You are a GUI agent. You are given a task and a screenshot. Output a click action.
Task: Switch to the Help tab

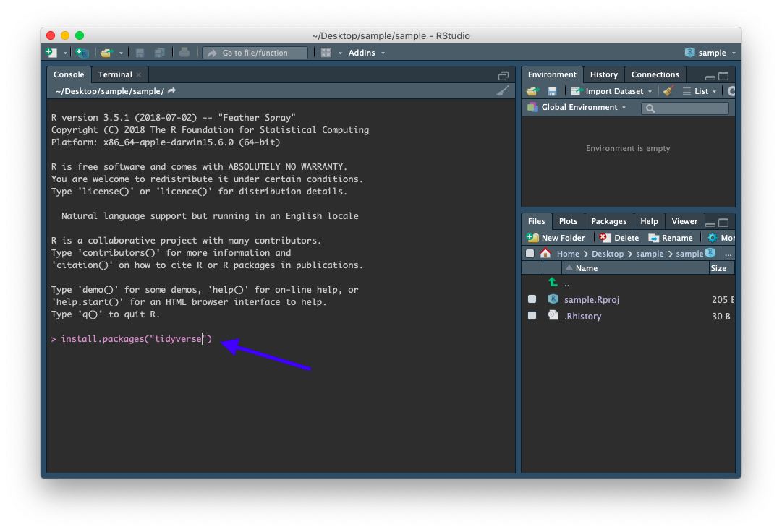(650, 221)
